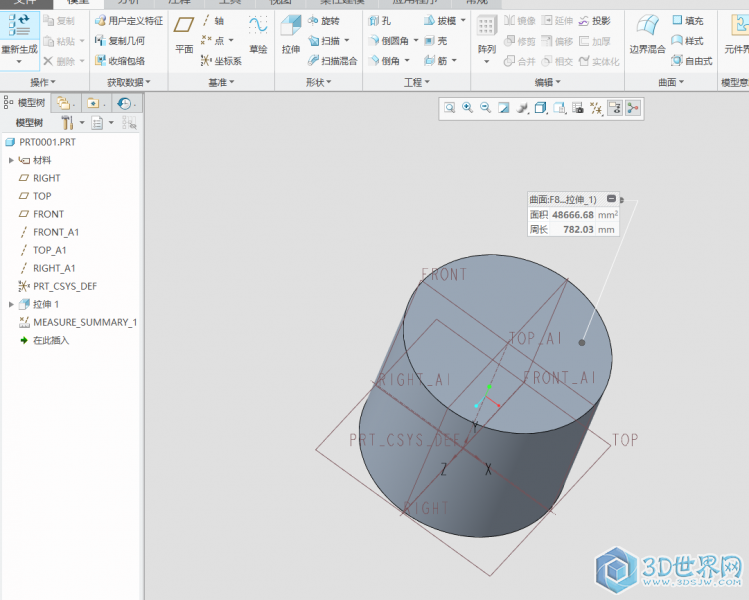Select the 孔 (Hole) tool
Screen dimensions: 749x600
click(380, 21)
